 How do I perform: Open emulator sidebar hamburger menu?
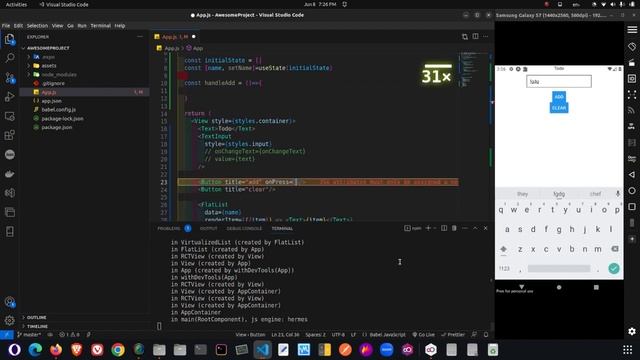click(632, 29)
